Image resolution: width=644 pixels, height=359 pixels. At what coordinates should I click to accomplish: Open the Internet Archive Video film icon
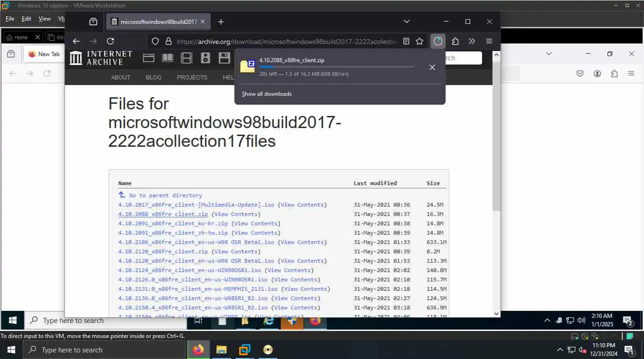(186, 58)
